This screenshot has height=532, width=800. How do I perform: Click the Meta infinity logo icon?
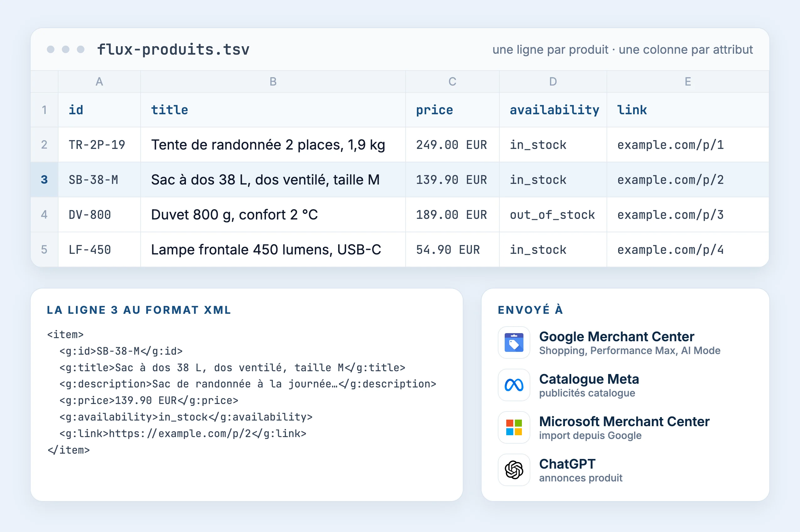click(514, 385)
